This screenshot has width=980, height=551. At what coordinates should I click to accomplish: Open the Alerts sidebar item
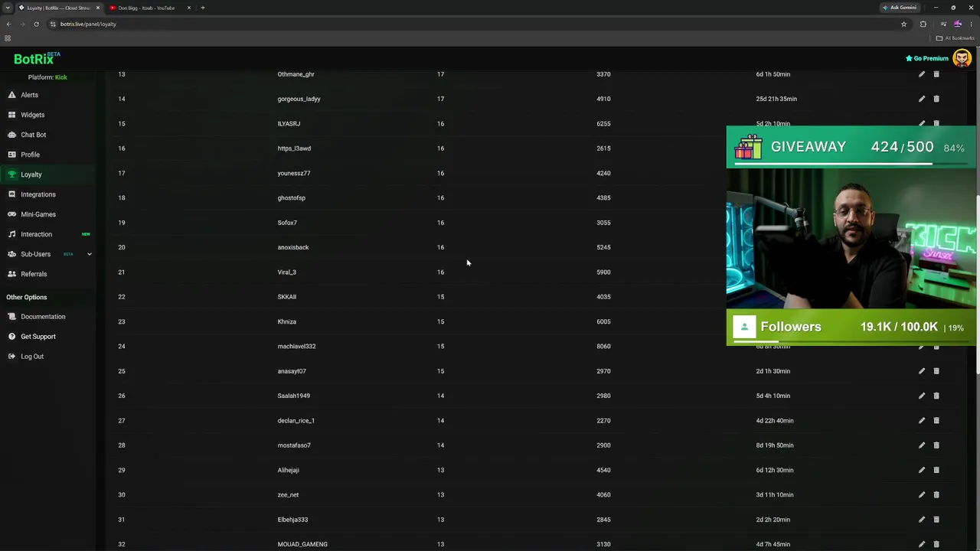coord(29,95)
